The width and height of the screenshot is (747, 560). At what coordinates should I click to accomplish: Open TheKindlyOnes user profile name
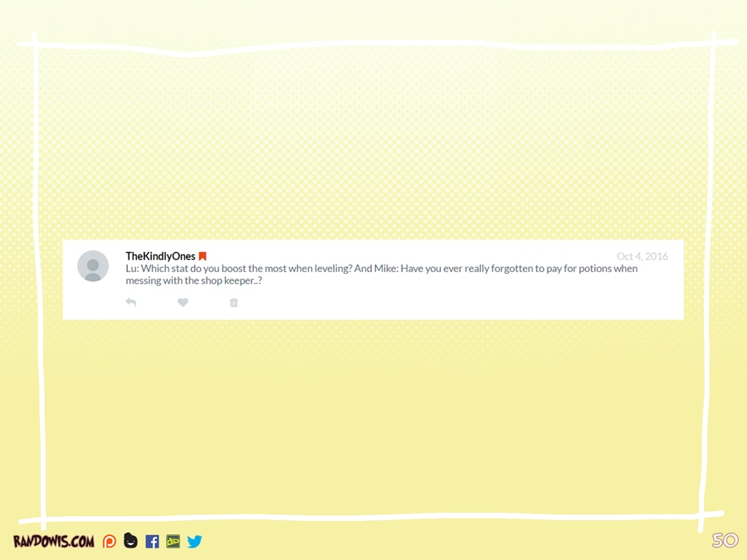coord(160,256)
